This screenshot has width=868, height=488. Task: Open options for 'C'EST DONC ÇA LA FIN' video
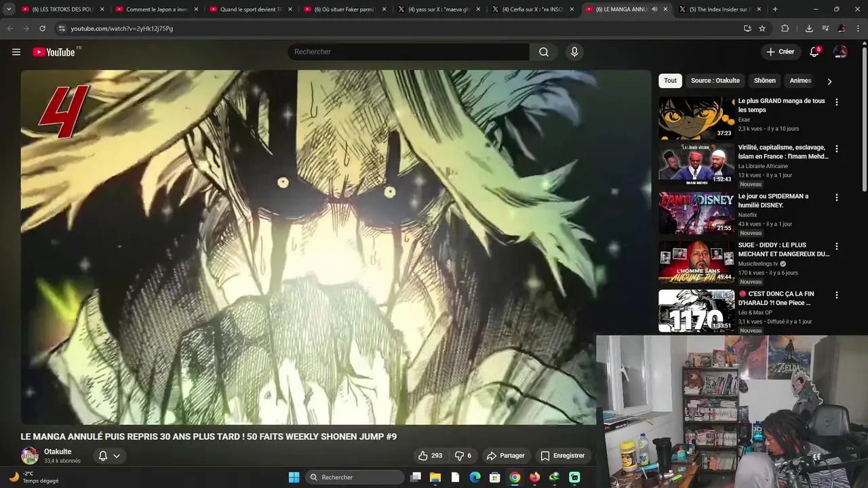[x=836, y=295]
